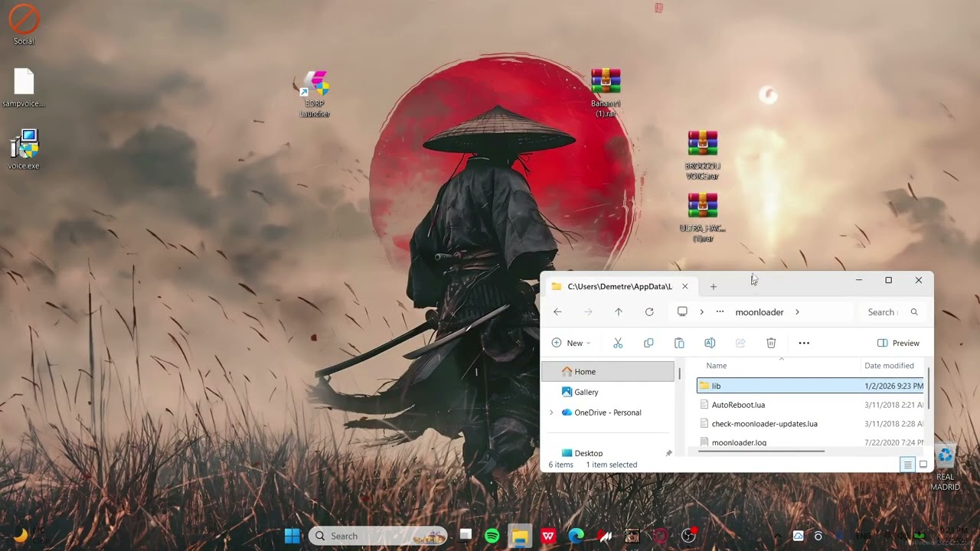Viewport: 980px width, 551px height.
Task: Select the sampvoice file icon on desktop
Action: point(24,88)
